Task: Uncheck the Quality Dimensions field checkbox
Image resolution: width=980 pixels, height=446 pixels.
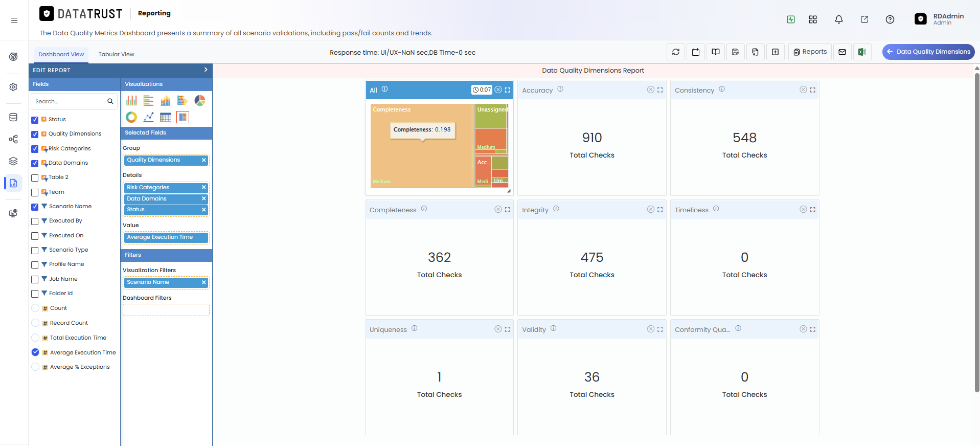Action: [x=35, y=134]
